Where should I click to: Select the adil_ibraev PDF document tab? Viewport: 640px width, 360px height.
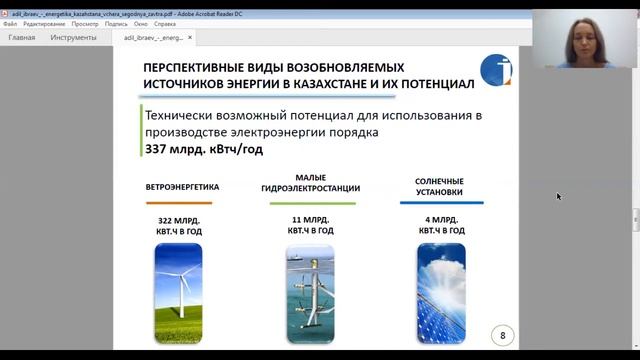pyautogui.click(x=153, y=38)
